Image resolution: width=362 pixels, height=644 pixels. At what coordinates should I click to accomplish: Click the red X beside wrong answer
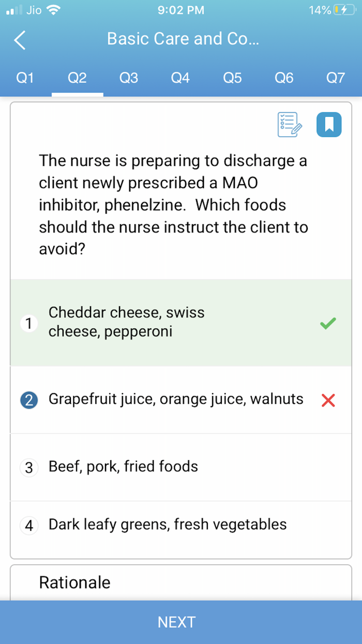[x=328, y=400]
